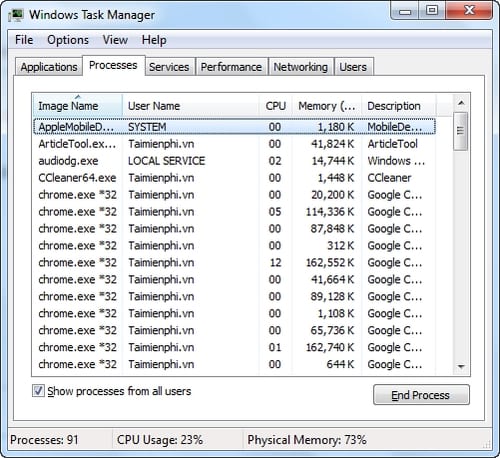
Task: Select chrome.exe row using 89,128 K
Action: pyautogui.click(x=234, y=296)
